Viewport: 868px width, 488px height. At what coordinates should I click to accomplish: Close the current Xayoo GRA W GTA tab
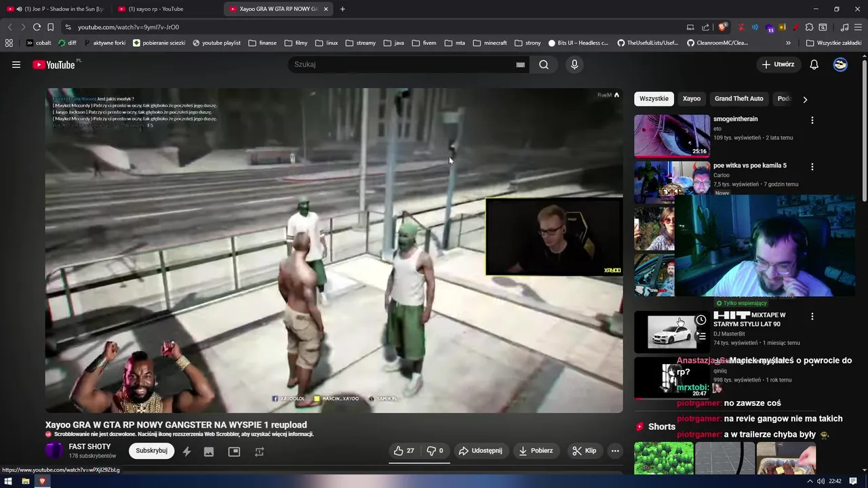[x=326, y=9]
